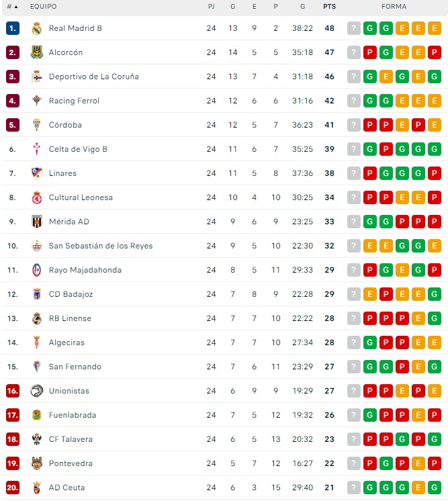Sort table by the # position column
This screenshot has height=503, width=448.
click(12, 7)
